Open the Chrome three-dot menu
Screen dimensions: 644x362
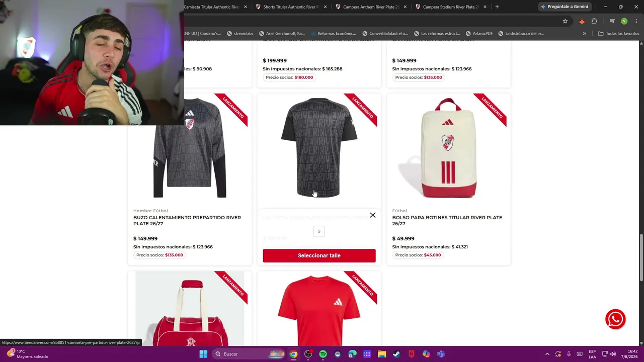(636, 21)
